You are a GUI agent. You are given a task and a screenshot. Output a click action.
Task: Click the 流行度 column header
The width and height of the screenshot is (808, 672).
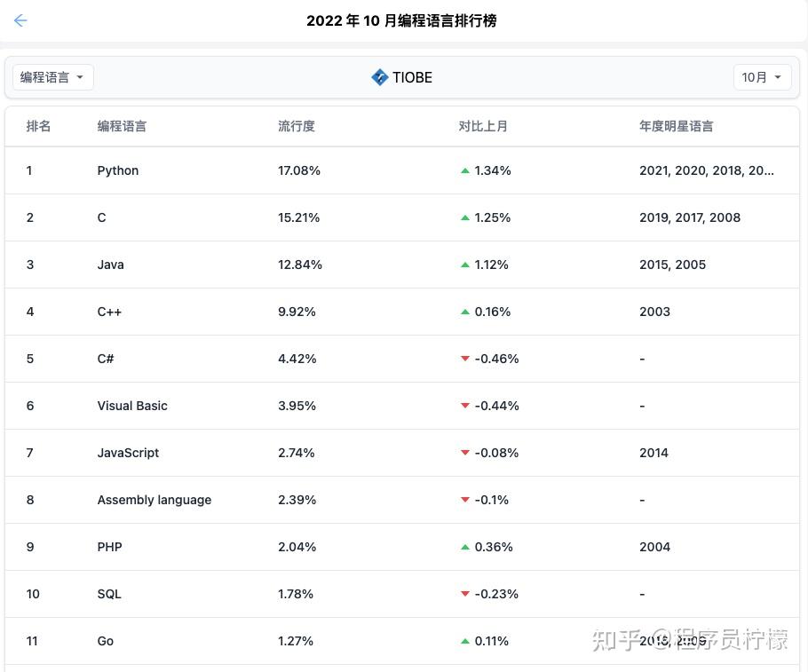[x=296, y=126]
